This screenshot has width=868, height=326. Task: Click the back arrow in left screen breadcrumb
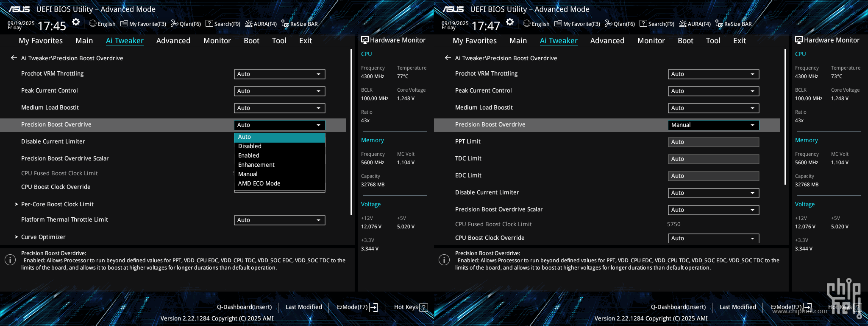pyautogui.click(x=14, y=58)
